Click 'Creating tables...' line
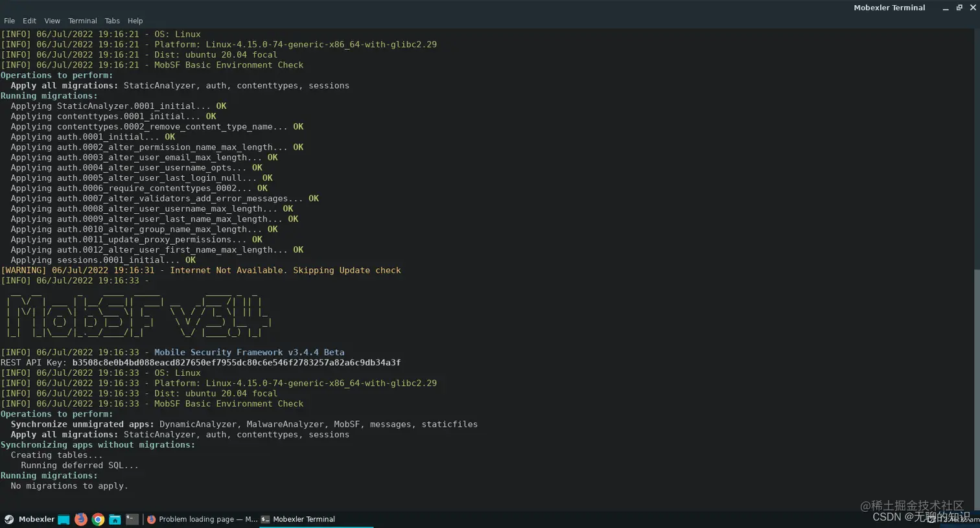The width and height of the screenshot is (980, 528). 56,455
